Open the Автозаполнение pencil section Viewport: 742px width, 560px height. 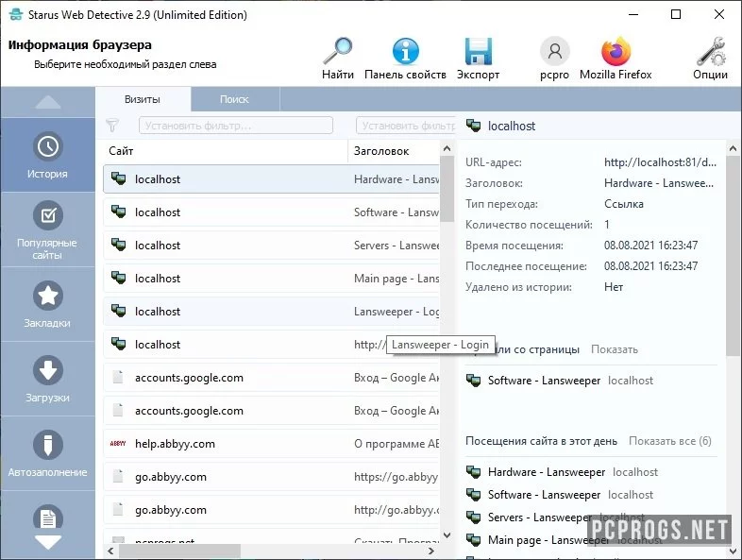point(47,453)
